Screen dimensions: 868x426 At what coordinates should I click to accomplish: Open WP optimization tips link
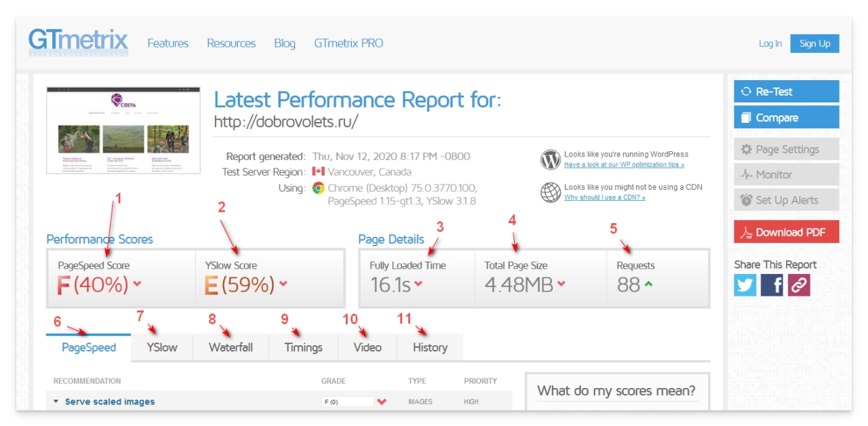point(624,165)
